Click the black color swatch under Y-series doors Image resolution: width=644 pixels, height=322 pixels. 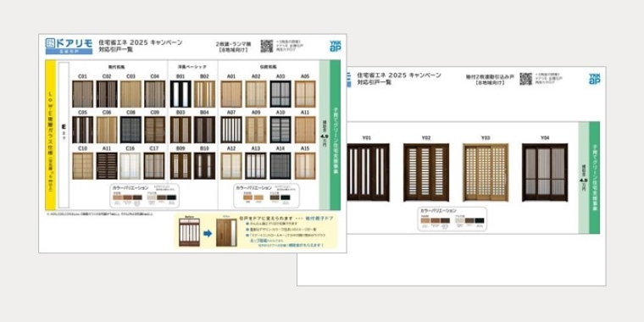point(480,220)
